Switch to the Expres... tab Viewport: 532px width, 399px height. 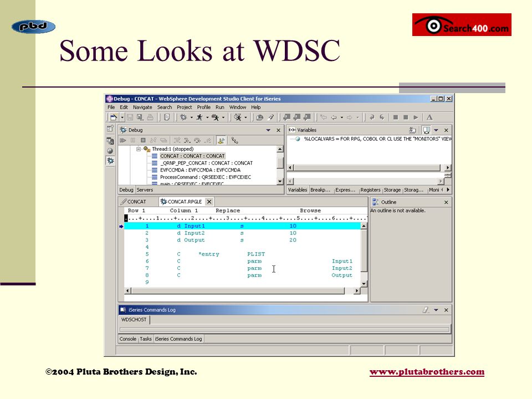345,190
